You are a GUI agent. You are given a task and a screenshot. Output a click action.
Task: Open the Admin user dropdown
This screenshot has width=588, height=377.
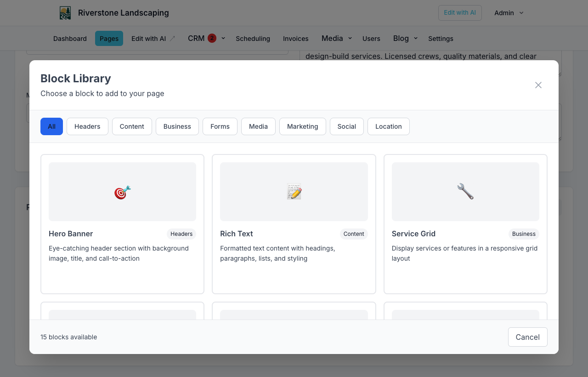[509, 13]
